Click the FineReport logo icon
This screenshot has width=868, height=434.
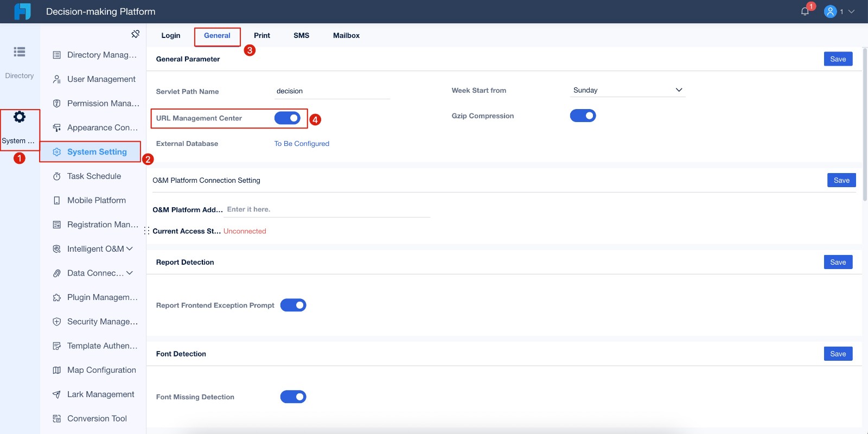(x=22, y=11)
